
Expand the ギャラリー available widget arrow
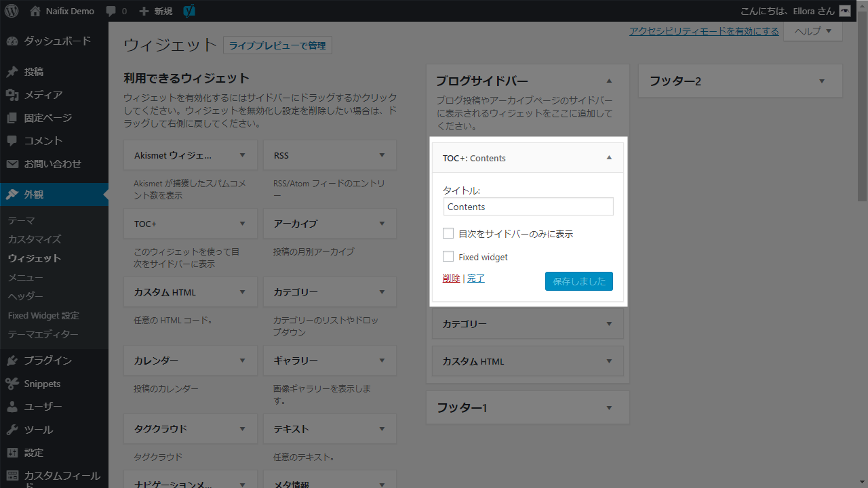382,361
